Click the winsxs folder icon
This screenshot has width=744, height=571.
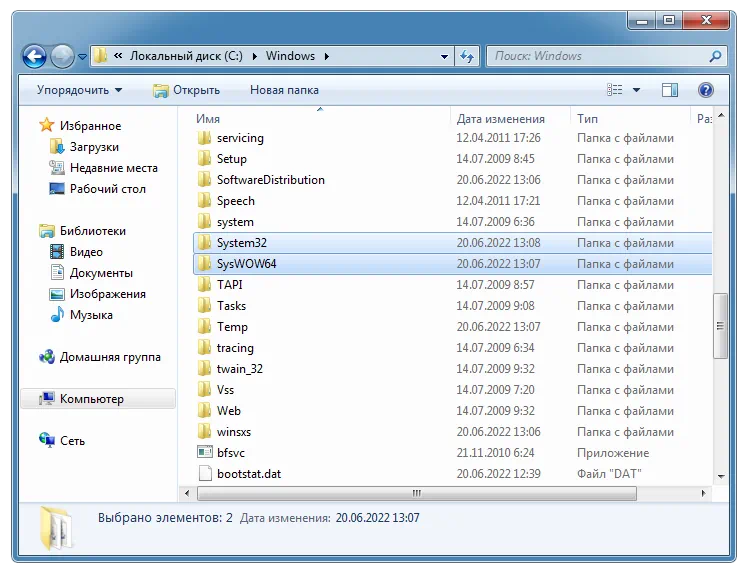click(205, 431)
